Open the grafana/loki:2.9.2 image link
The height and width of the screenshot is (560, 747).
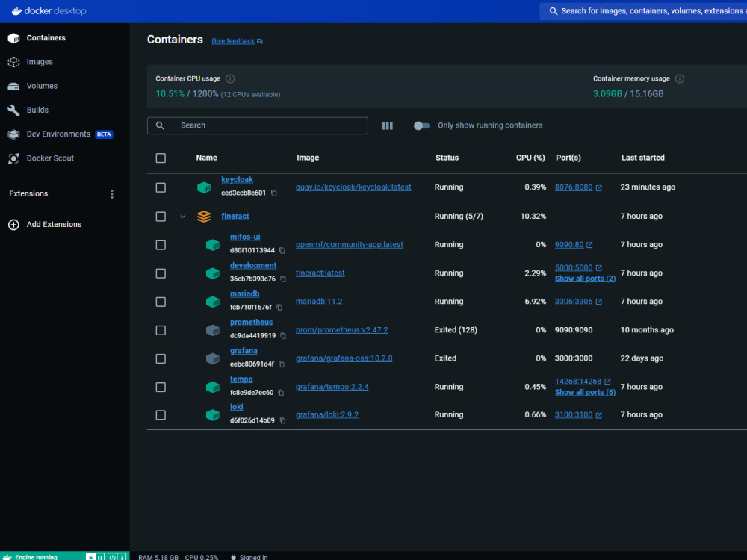point(327,414)
